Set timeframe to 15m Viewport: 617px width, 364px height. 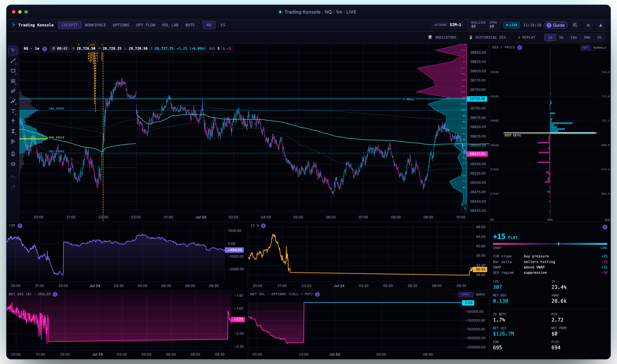[x=573, y=37]
